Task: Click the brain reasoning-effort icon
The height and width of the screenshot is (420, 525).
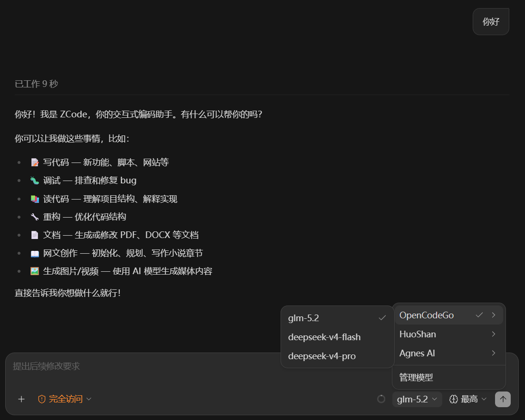Action: 453,399
